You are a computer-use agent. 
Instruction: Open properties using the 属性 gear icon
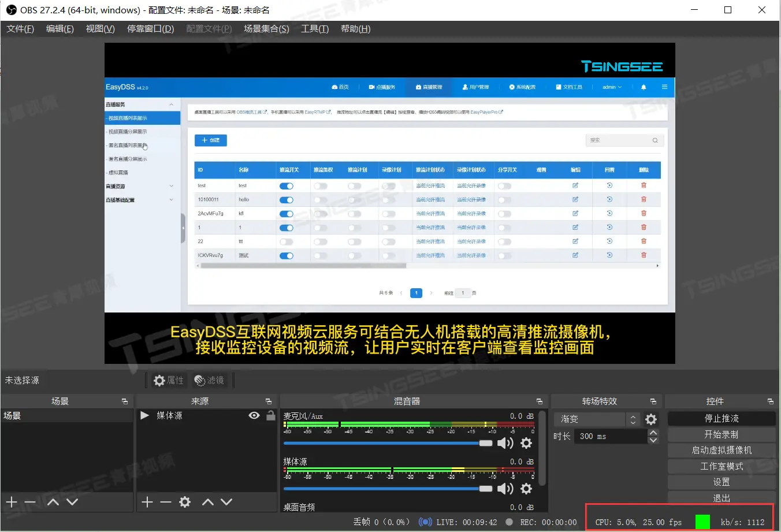168,380
